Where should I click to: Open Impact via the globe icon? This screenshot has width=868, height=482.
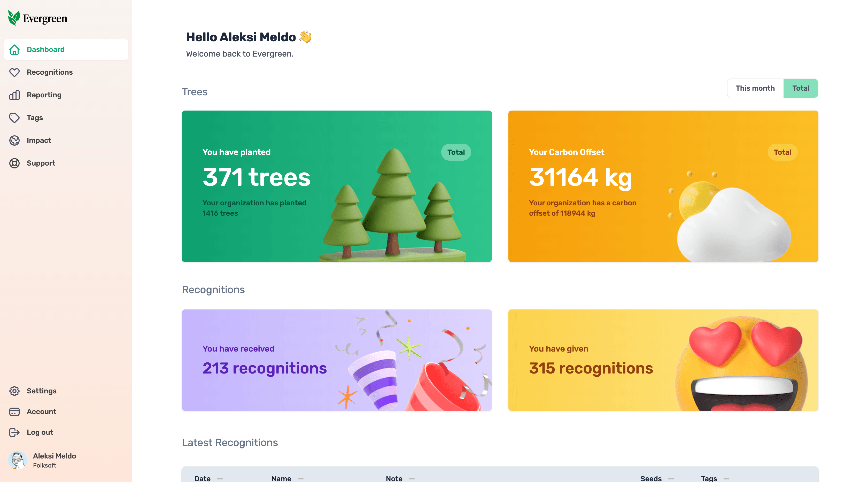(14, 141)
